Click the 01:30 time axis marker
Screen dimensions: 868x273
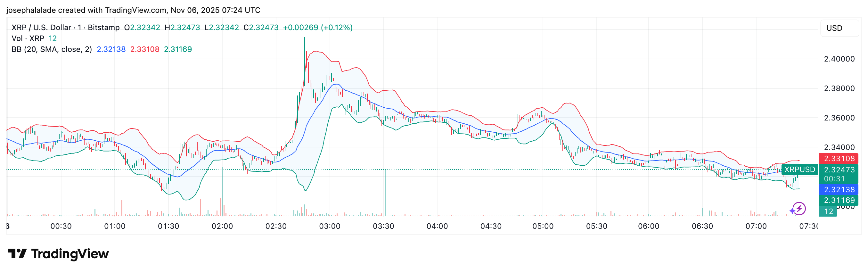click(x=168, y=226)
